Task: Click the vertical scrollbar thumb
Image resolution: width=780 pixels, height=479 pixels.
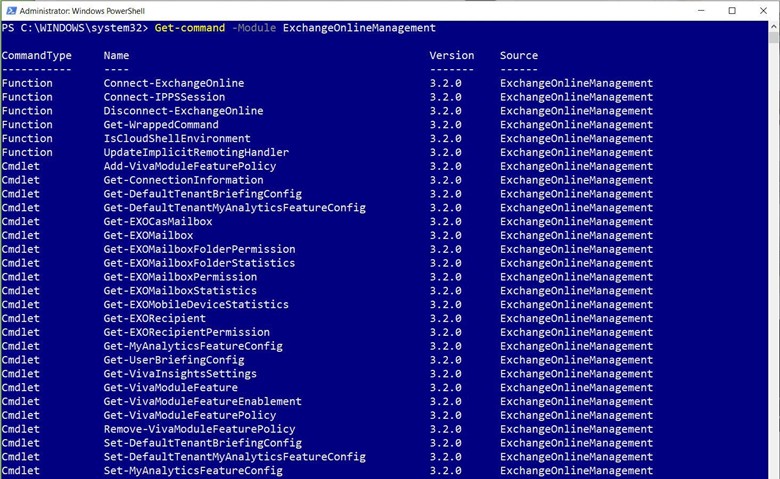Action: coord(774,38)
